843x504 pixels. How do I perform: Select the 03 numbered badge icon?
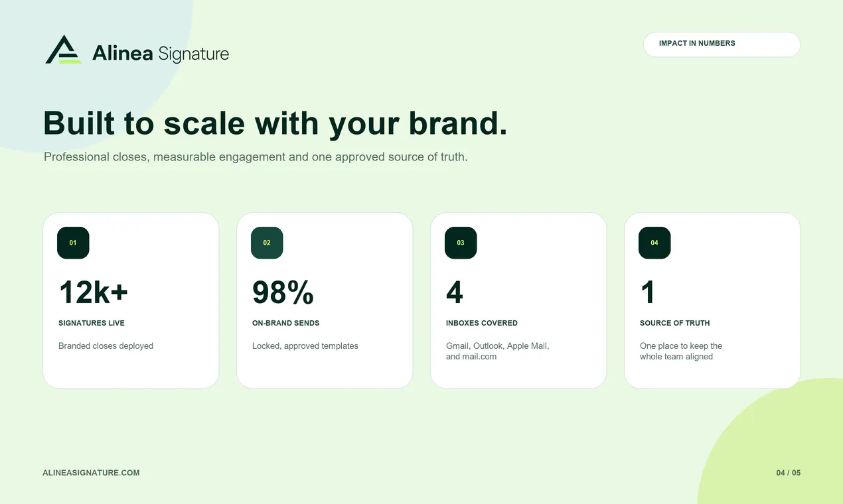pos(461,243)
